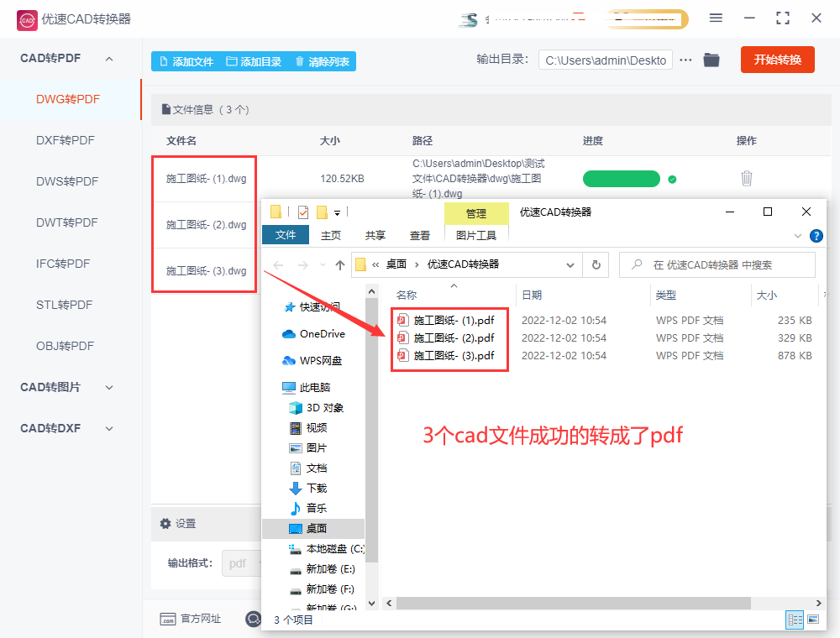Open WPS网盘 in navigation pane

pos(312,361)
